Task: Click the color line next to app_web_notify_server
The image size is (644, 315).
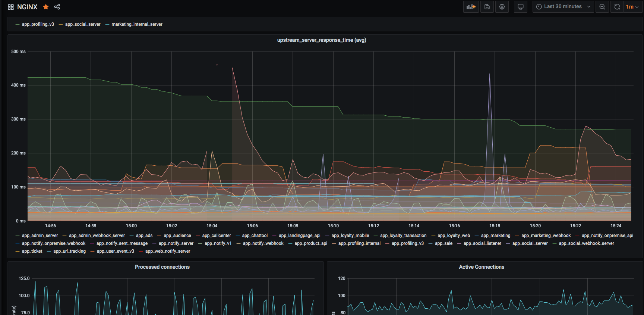Action: pyautogui.click(x=141, y=252)
